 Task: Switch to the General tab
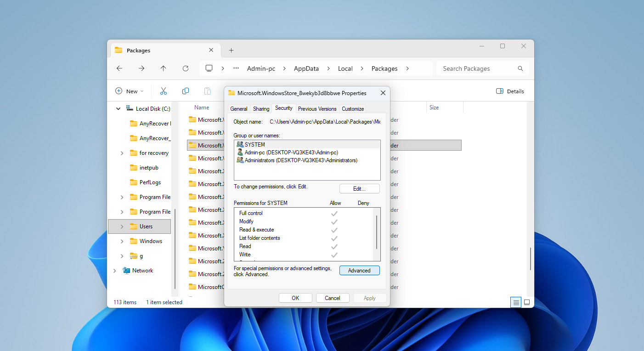point(239,109)
